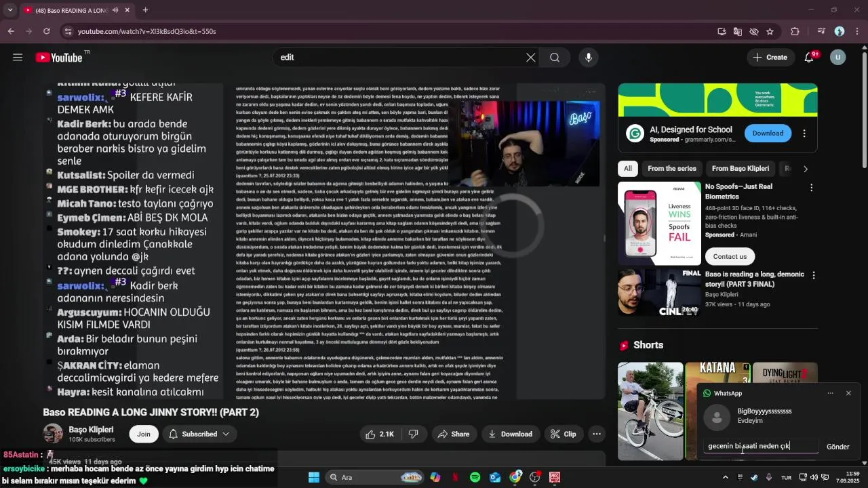Open more actions under the video
This screenshot has height=488, width=868.
597,434
